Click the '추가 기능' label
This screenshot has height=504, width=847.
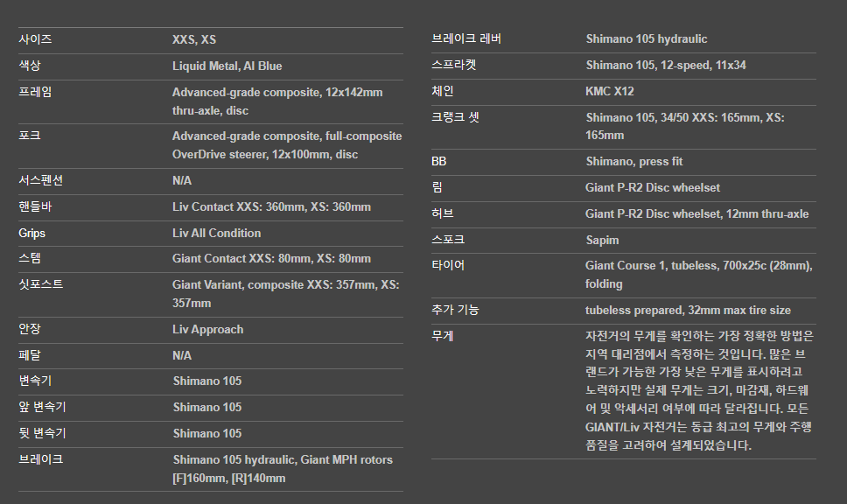pos(455,310)
